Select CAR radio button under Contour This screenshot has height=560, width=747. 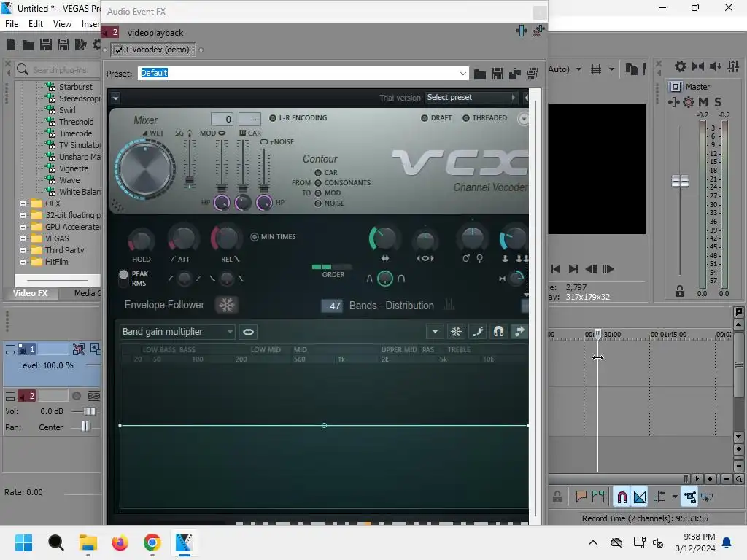point(318,172)
